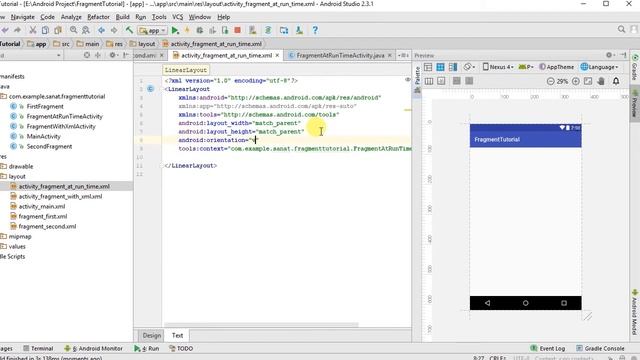
Task: Click the layout breadcrumb in navigation bar
Action: pyautogui.click(x=143, y=44)
